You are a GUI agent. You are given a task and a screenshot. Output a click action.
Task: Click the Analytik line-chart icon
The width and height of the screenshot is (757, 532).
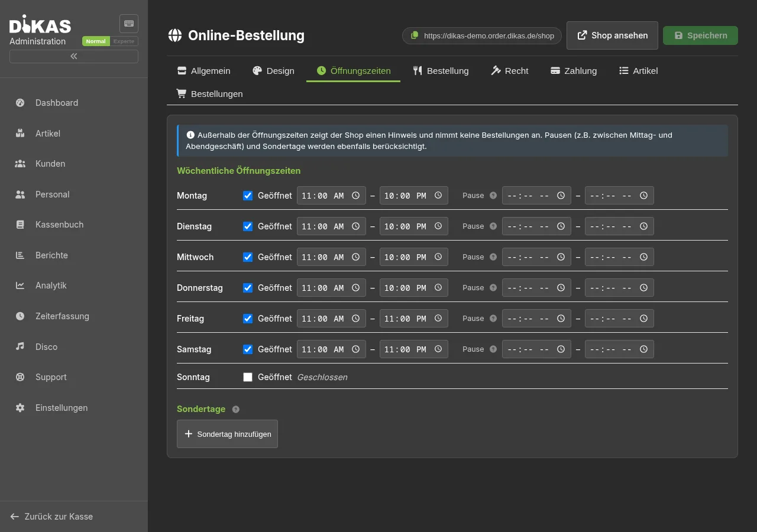pyautogui.click(x=20, y=286)
